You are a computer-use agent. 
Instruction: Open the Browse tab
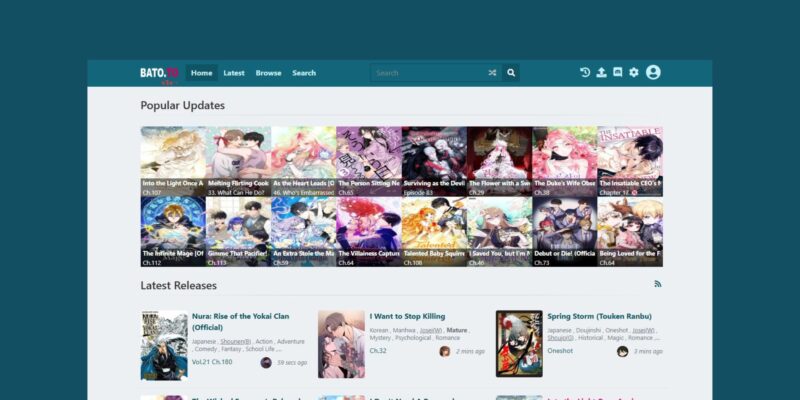tap(268, 73)
